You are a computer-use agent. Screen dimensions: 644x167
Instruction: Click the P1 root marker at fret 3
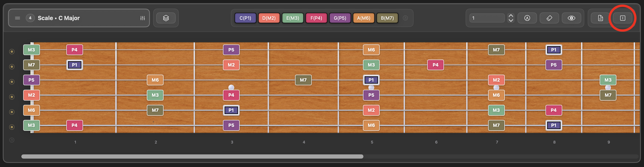coord(231,110)
